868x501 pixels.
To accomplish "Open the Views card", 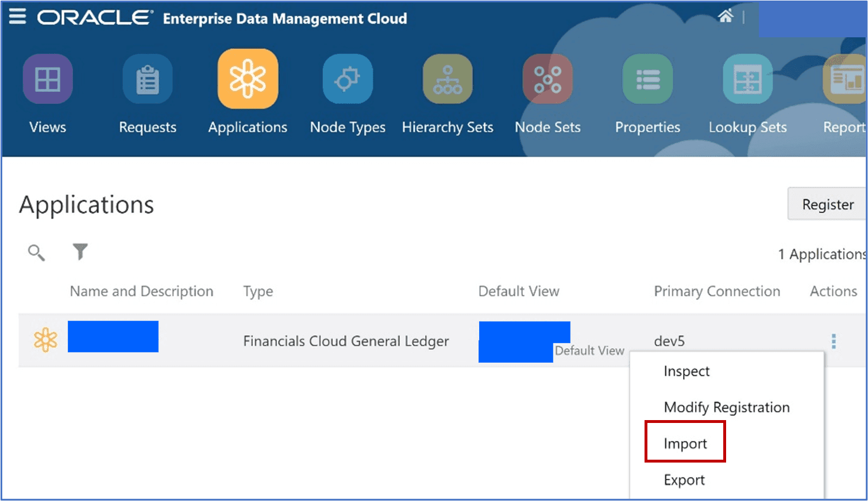I will pos(48,79).
